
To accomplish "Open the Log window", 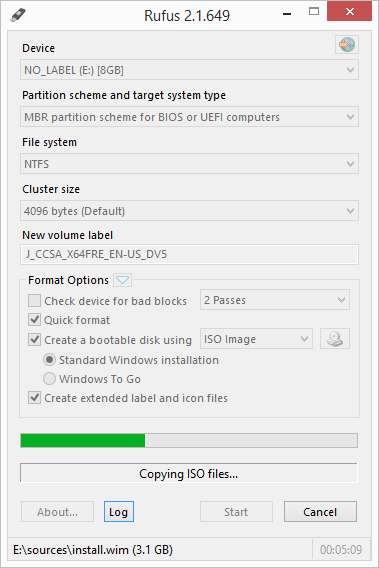I will coord(119,512).
